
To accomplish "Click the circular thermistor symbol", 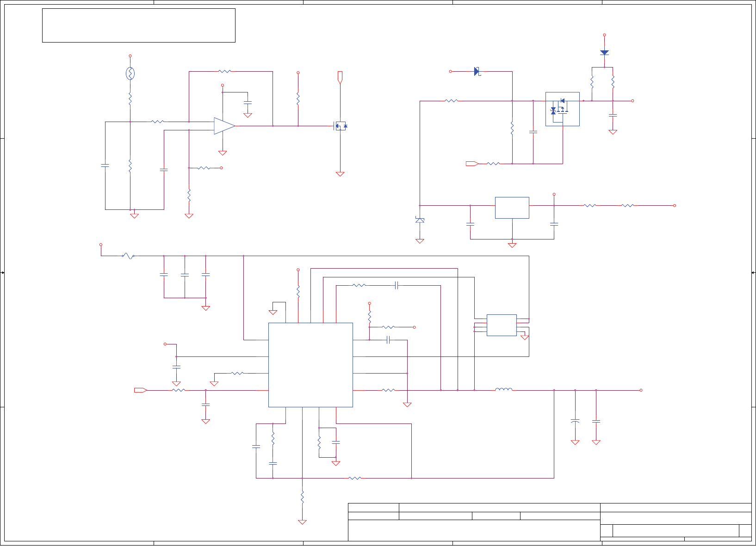I will pos(130,73).
